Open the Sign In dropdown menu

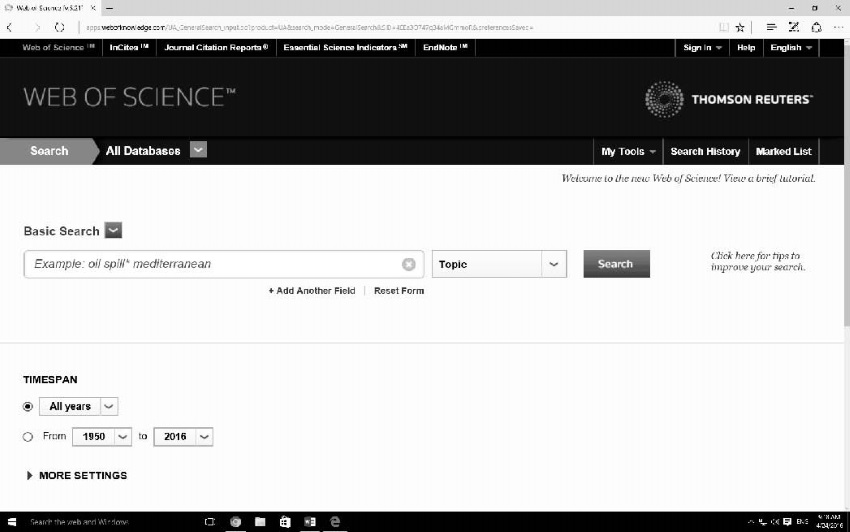point(702,48)
